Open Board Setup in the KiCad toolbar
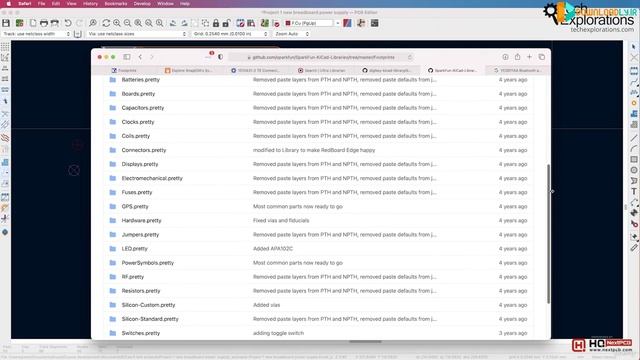The width and height of the screenshot is (640, 360). (x=20, y=23)
